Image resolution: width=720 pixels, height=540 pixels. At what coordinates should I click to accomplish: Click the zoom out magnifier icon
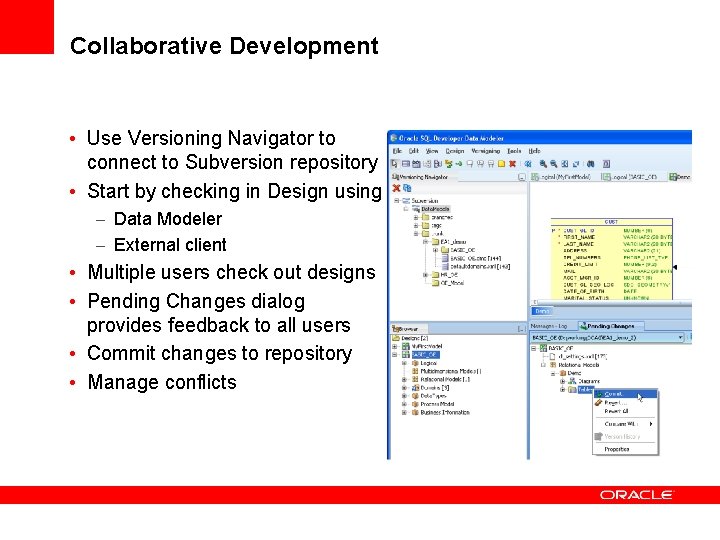pyautogui.click(x=554, y=163)
